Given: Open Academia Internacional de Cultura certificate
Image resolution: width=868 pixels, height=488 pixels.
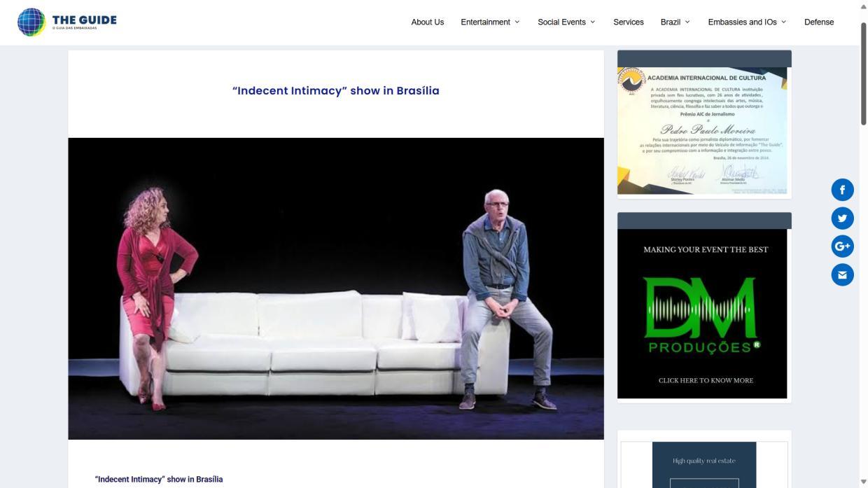Looking at the screenshot, I should point(702,130).
